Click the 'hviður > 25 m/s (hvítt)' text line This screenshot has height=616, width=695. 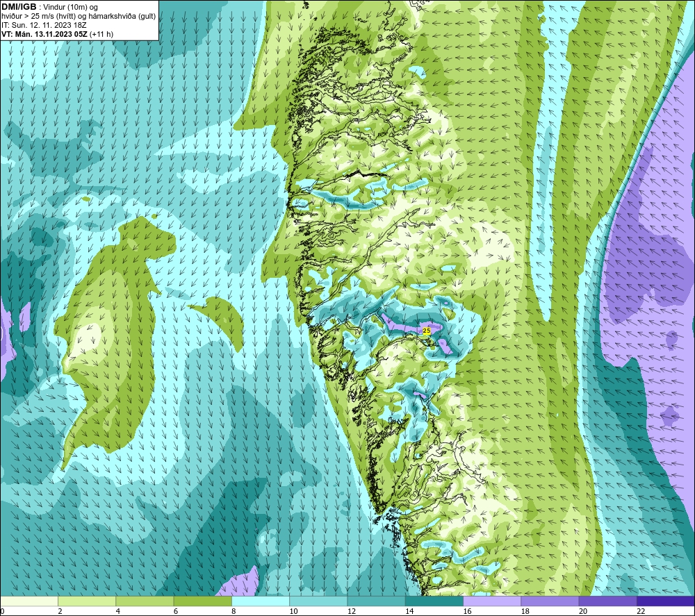[x=79, y=17]
